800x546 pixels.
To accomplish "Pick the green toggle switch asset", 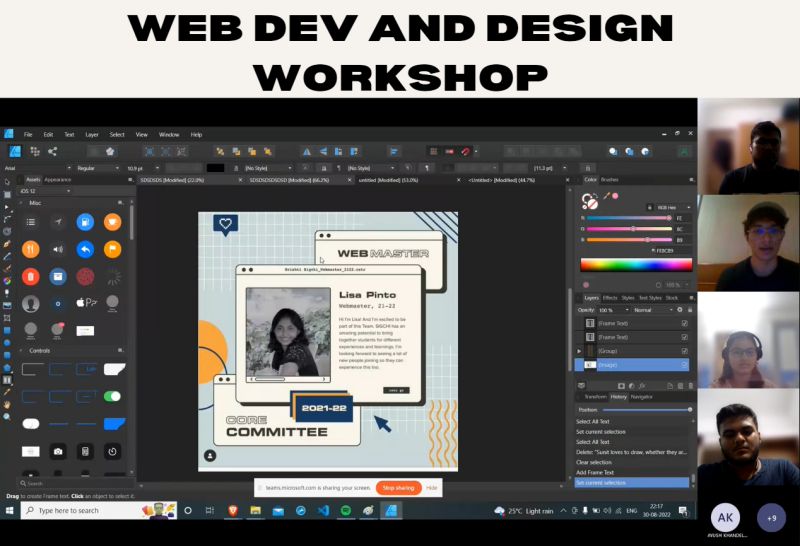I will (112, 396).
